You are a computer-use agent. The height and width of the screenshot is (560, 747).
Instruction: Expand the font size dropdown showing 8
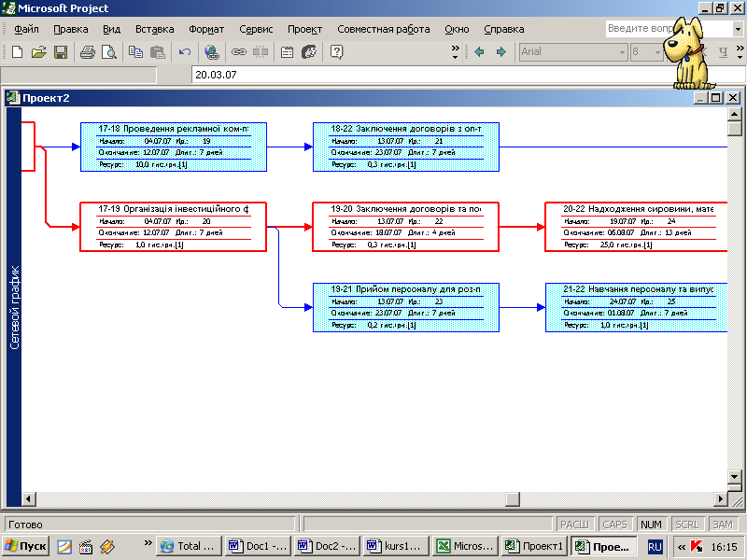point(659,52)
